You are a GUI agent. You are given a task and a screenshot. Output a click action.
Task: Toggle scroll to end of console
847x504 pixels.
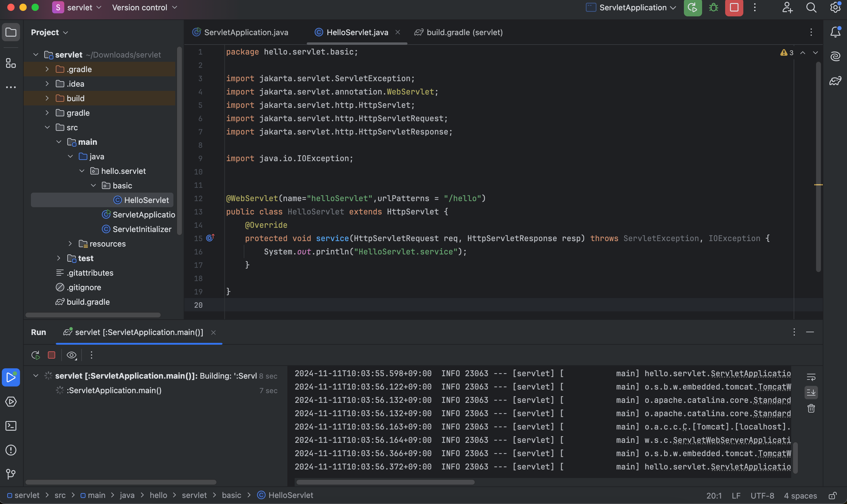(x=811, y=393)
